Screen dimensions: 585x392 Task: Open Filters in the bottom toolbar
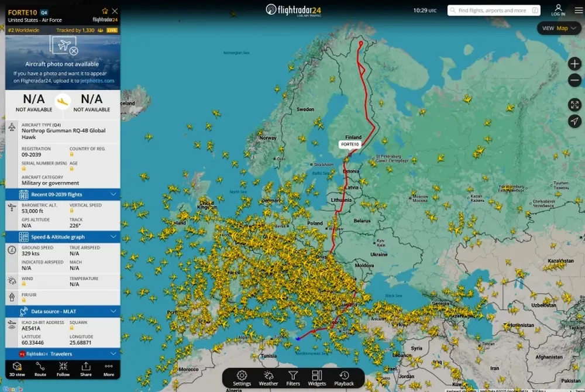click(293, 378)
